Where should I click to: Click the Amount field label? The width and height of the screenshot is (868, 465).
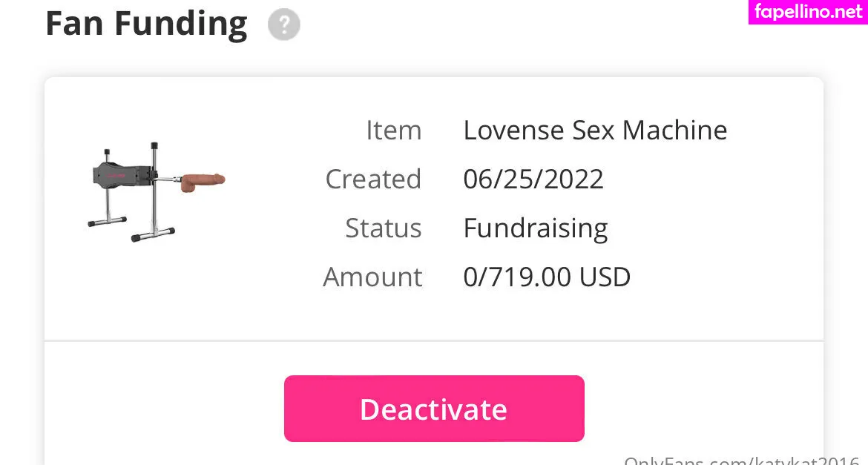point(372,277)
